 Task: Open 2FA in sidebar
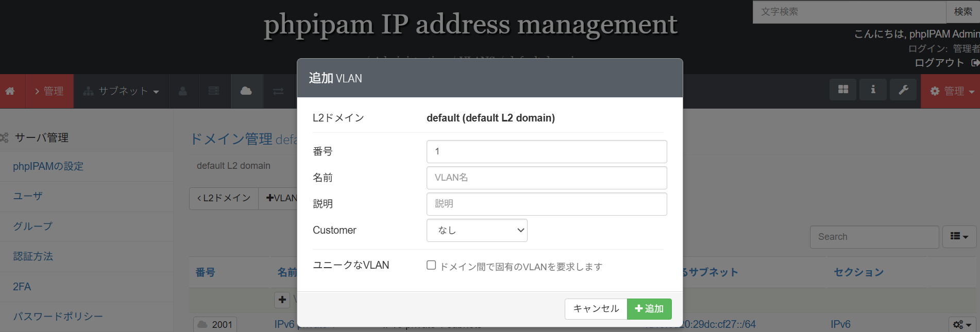point(22,287)
